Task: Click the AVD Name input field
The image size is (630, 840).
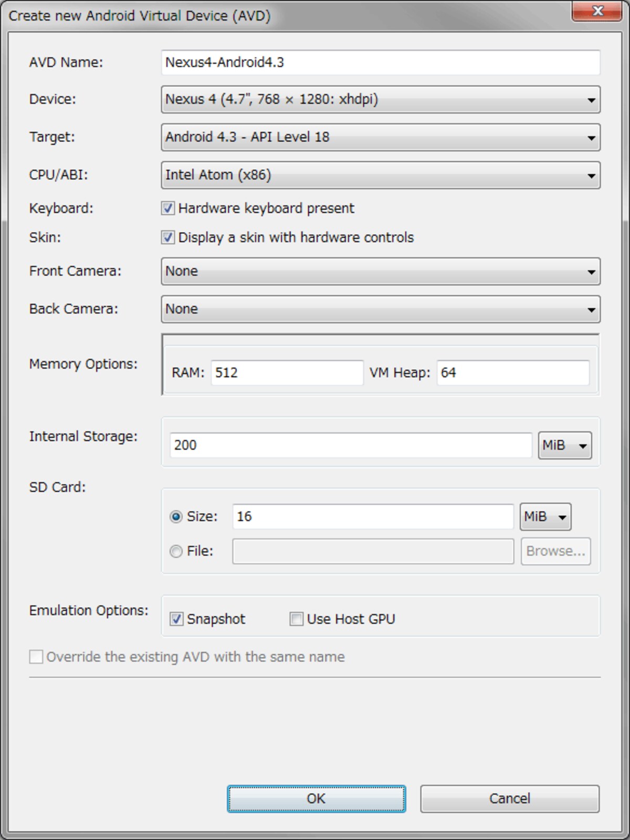Action: [381, 63]
